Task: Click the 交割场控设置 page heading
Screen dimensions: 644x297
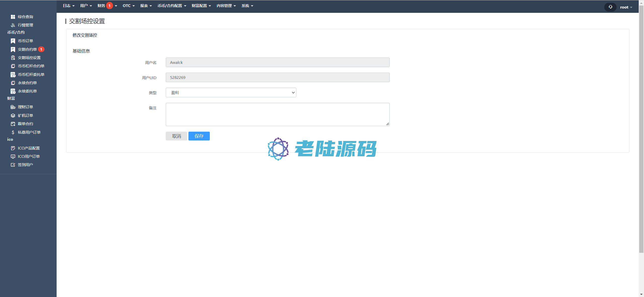Action: [87, 21]
